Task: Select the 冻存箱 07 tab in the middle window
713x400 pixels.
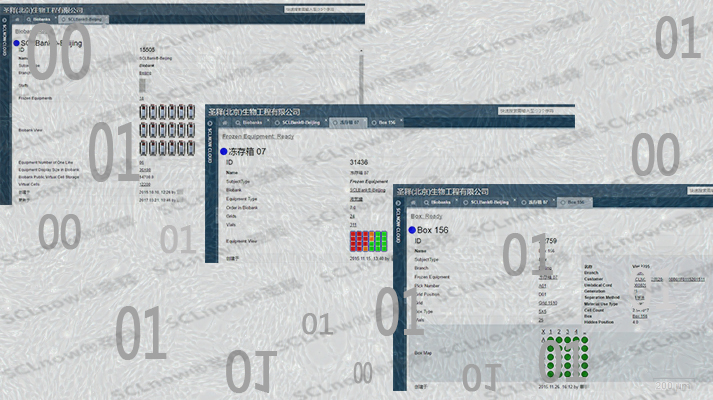Action: pyautogui.click(x=348, y=123)
